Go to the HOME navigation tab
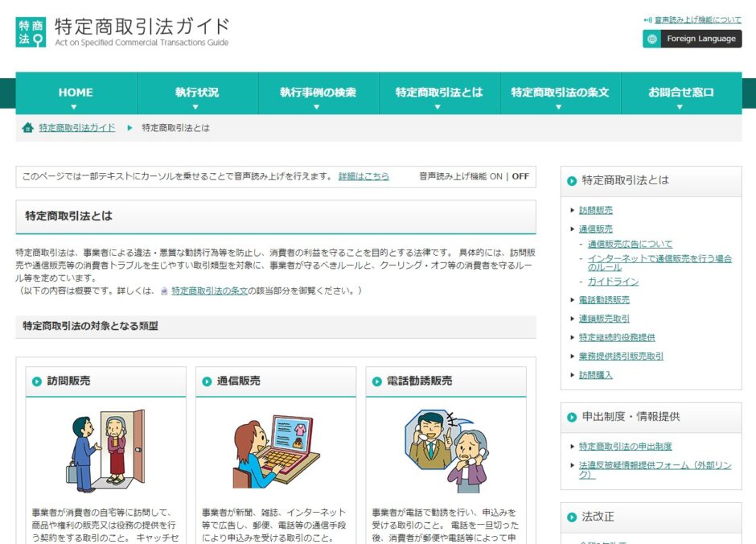Image resolution: width=756 pixels, height=544 pixels. 75,93
